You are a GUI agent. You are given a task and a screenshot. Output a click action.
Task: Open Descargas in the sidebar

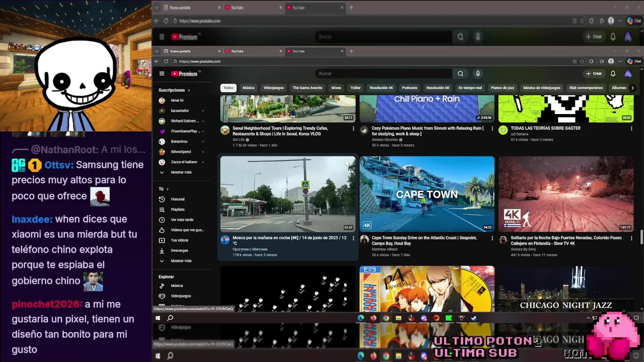click(x=181, y=250)
